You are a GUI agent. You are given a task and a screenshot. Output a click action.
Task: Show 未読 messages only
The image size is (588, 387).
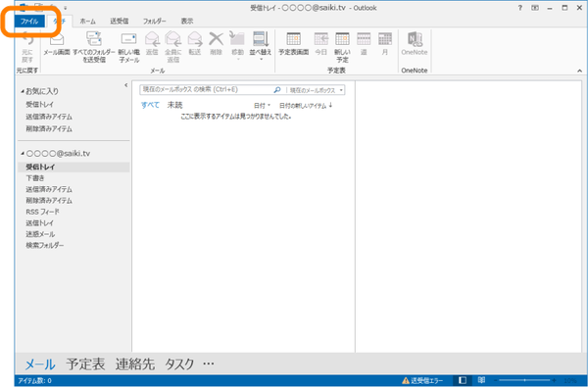click(x=174, y=106)
